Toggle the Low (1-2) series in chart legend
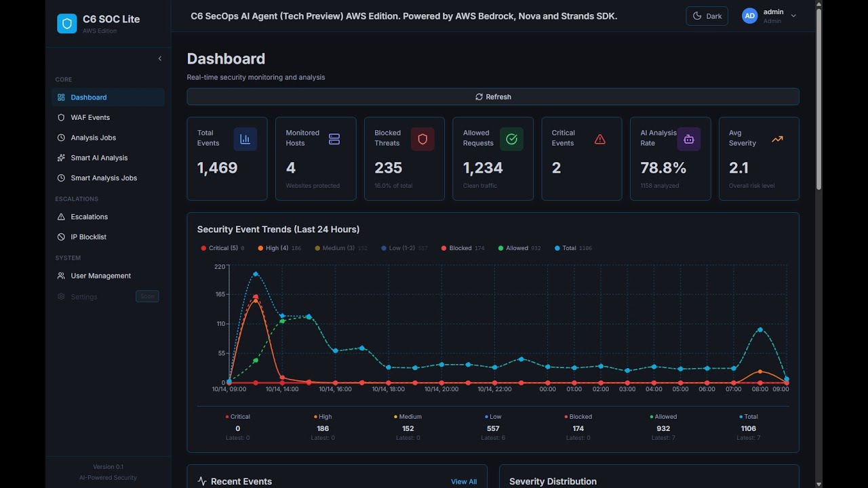This screenshot has width=868, height=488. (404, 248)
